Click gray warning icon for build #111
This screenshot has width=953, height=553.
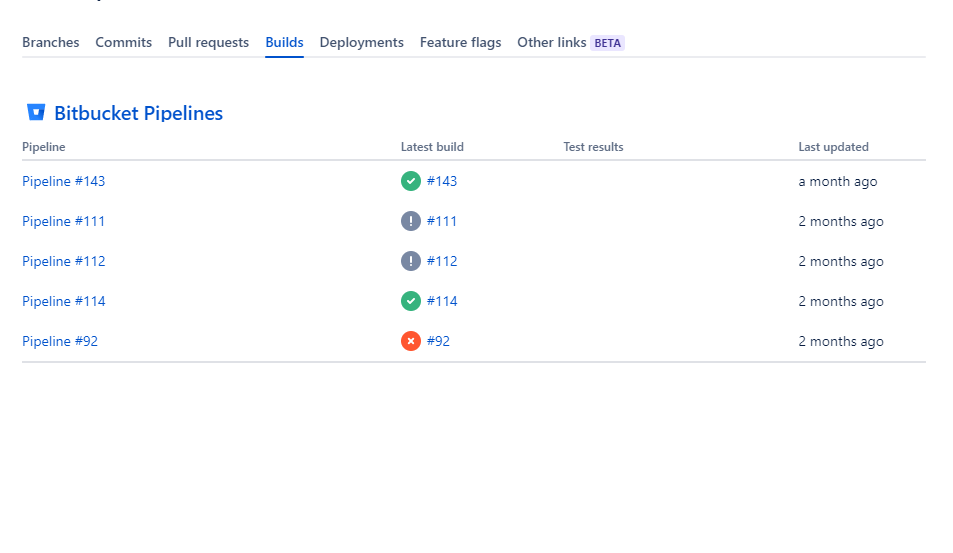pyautogui.click(x=411, y=221)
